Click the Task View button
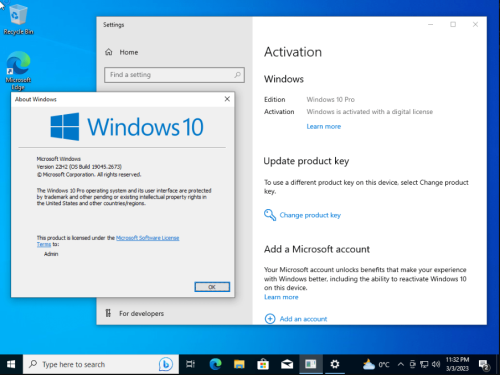Screen dimensions: 500x375 click(x=190, y=364)
